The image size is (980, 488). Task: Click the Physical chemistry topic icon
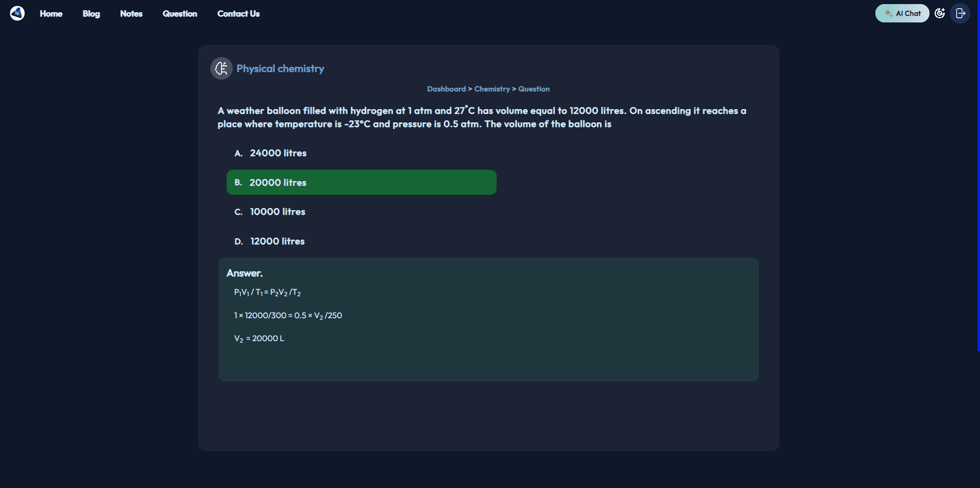click(222, 68)
